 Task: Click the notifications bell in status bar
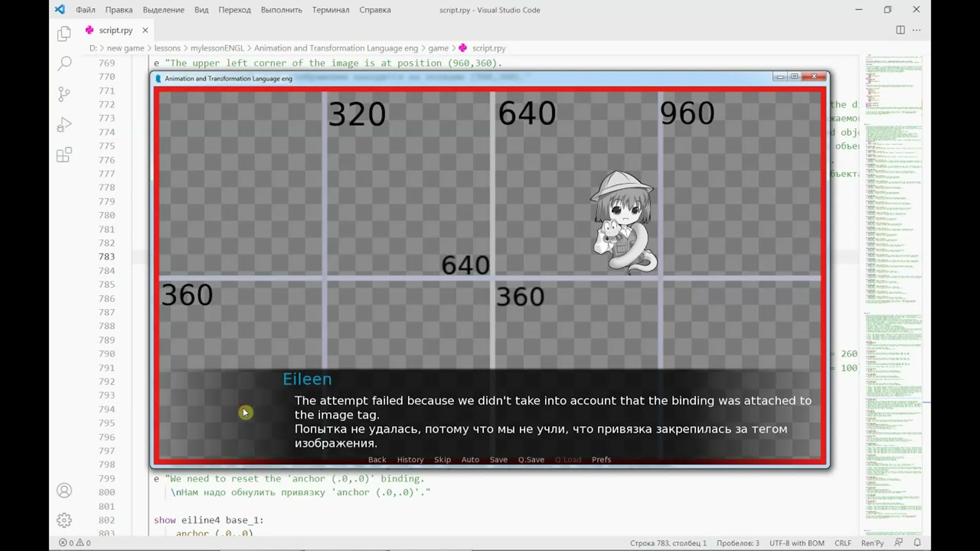[917, 543]
